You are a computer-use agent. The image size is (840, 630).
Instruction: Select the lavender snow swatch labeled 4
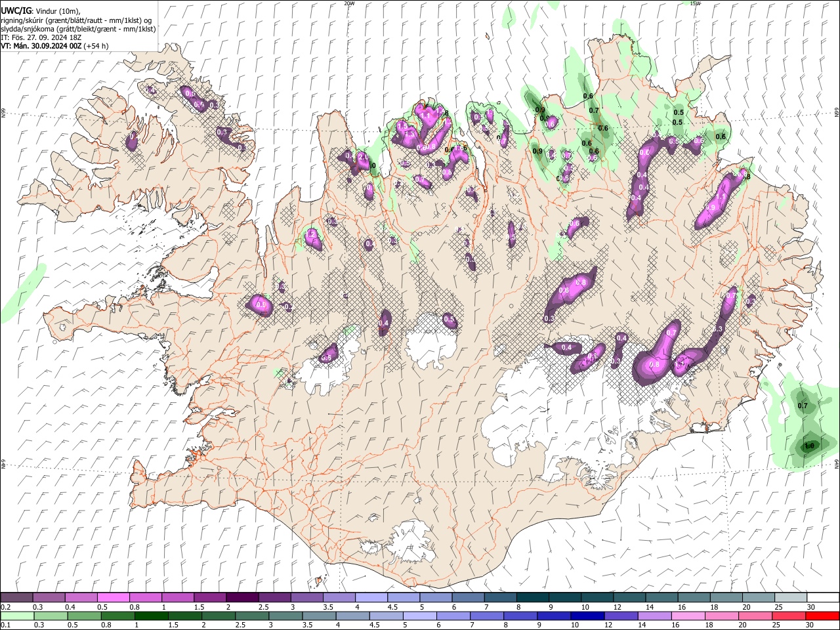pyautogui.click(x=370, y=598)
